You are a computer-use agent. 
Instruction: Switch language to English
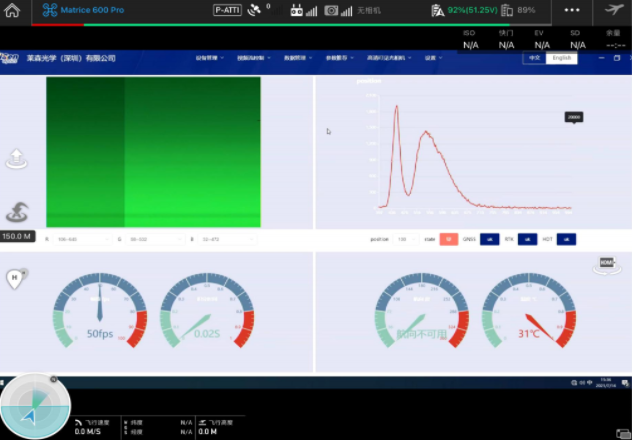click(563, 58)
